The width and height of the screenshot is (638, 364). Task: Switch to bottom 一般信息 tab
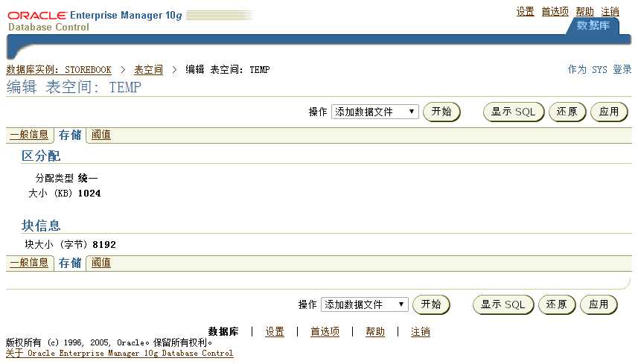click(x=29, y=263)
